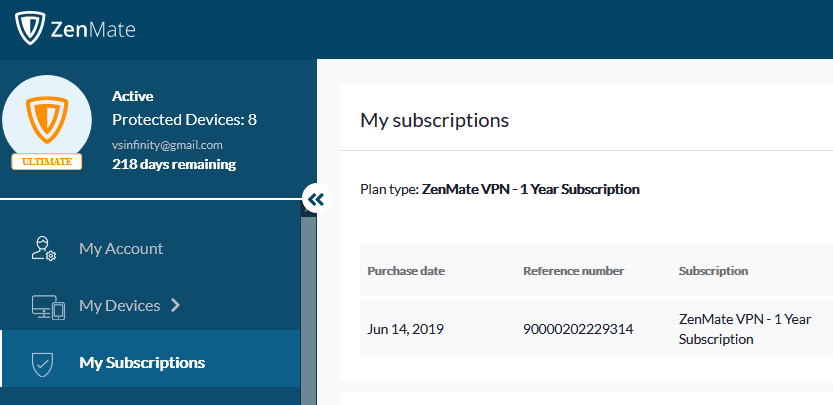Screen dimensions: 833x405
Task: Click the Reference number column header
Action: (573, 271)
